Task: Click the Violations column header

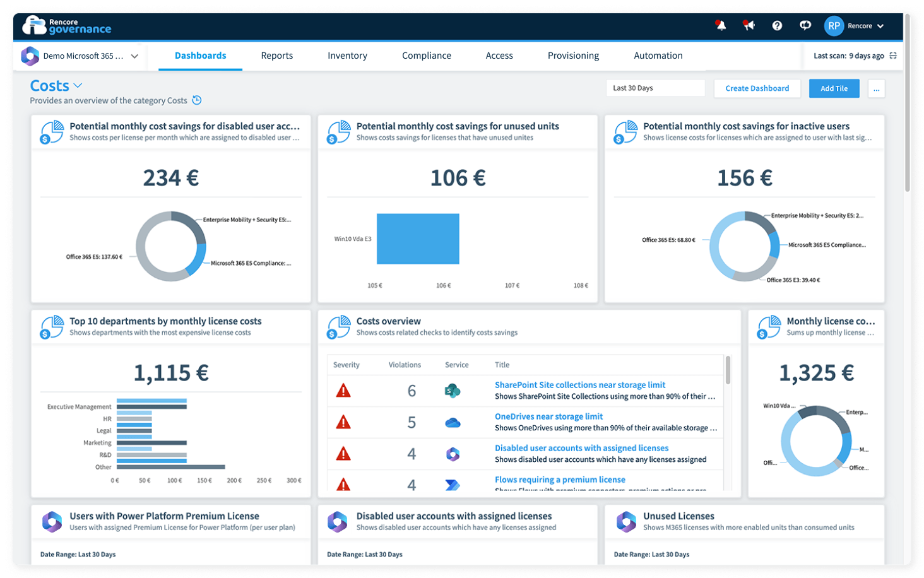Action: (405, 365)
